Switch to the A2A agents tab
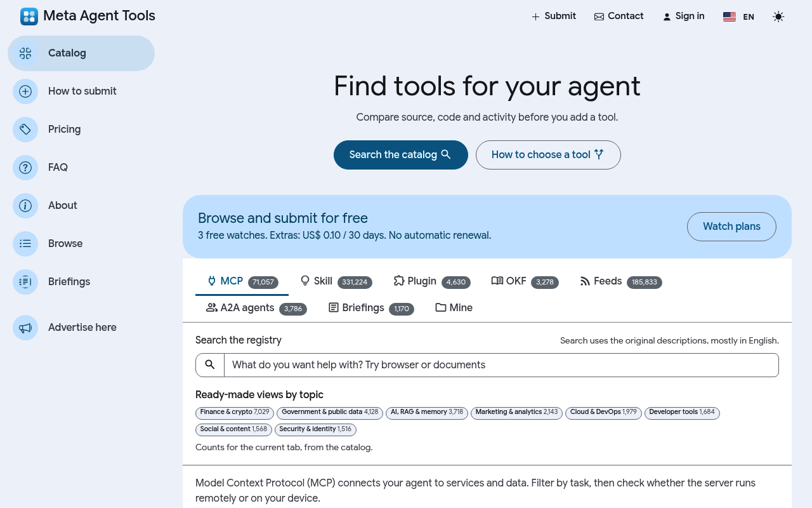 tap(256, 308)
